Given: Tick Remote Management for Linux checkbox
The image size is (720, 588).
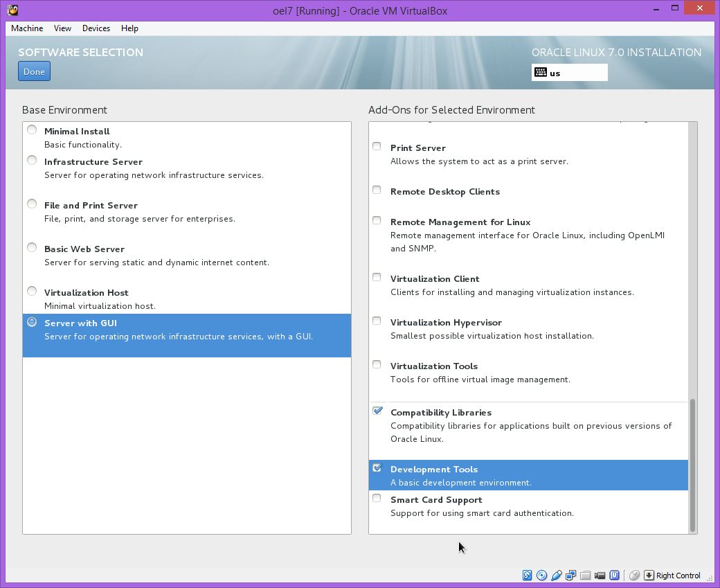Looking at the screenshot, I should [377, 220].
